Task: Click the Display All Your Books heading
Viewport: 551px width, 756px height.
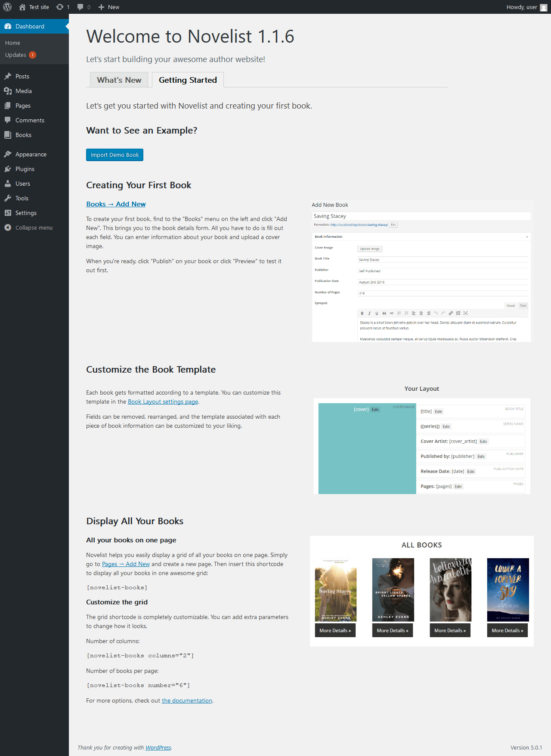Action: tap(135, 521)
